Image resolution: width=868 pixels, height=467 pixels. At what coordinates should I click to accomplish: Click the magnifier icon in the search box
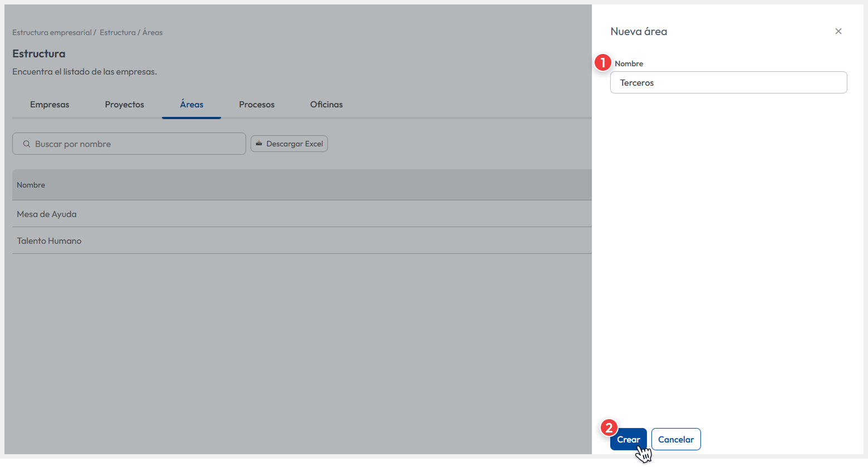(x=26, y=144)
